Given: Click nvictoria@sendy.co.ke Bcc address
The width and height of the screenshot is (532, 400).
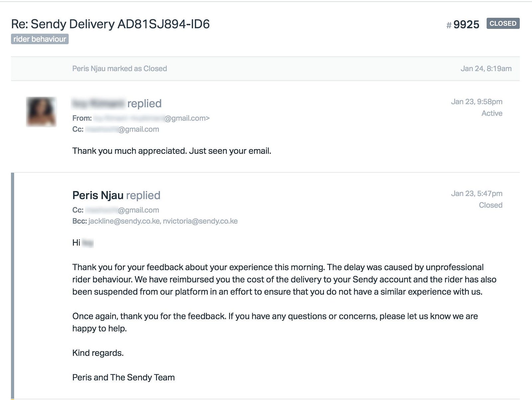Looking at the screenshot, I should [x=200, y=221].
